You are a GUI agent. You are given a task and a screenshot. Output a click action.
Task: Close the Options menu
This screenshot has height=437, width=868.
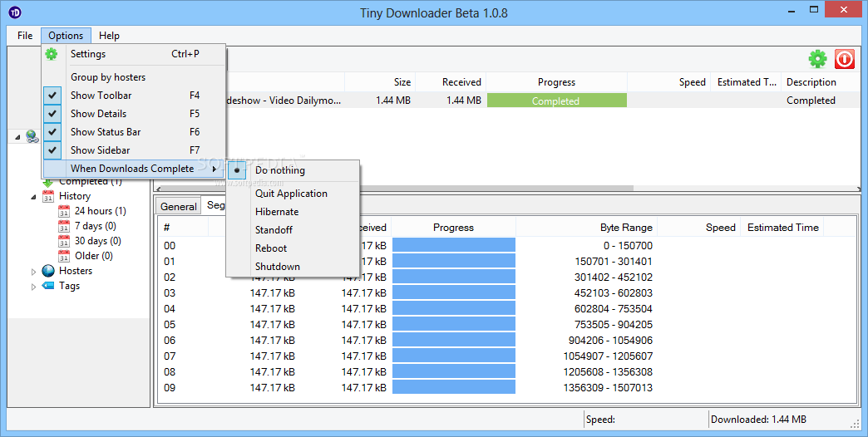(x=66, y=36)
